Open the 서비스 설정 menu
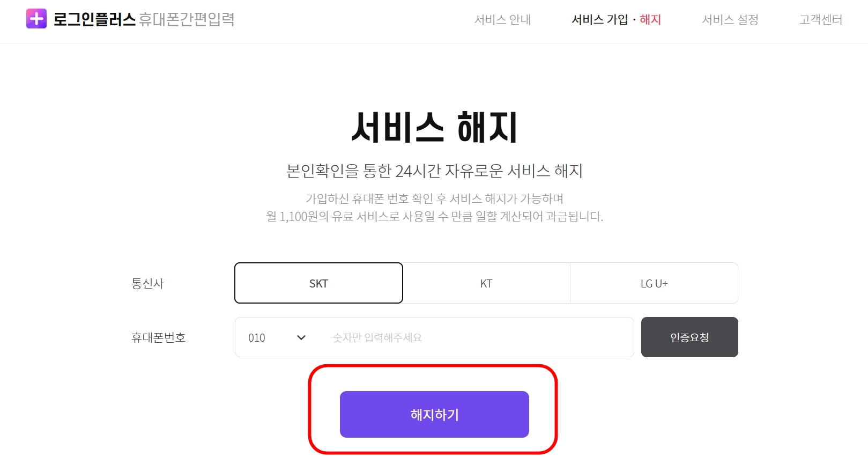Viewport: 868px width, 457px height. coord(730,20)
